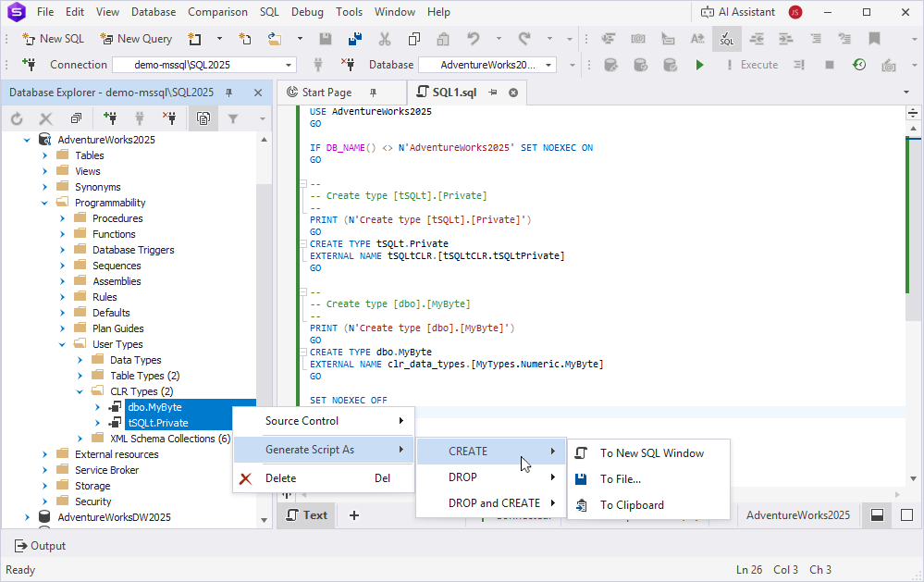Select the Table Types (2) folder
This screenshot has width=924, height=582.
click(x=144, y=376)
